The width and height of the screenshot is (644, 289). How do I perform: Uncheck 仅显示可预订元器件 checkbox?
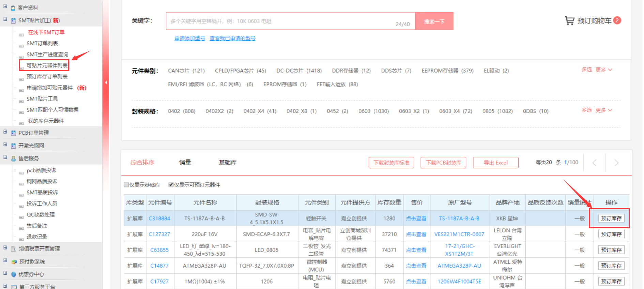click(171, 185)
